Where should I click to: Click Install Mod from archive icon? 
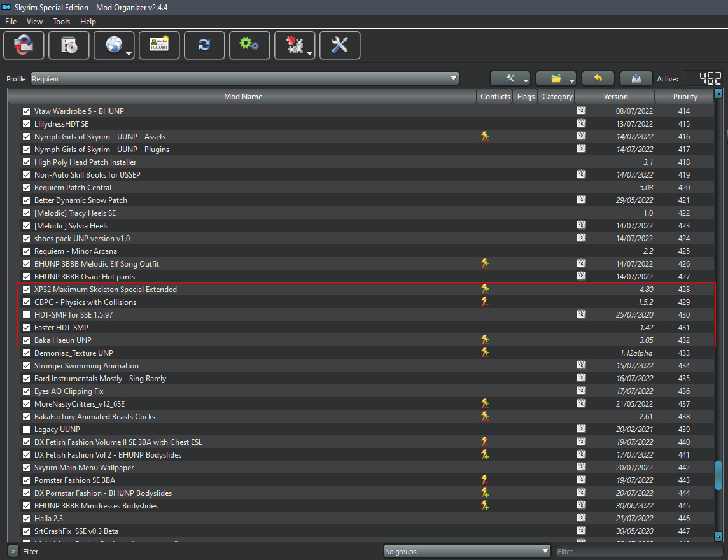point(69,46)
